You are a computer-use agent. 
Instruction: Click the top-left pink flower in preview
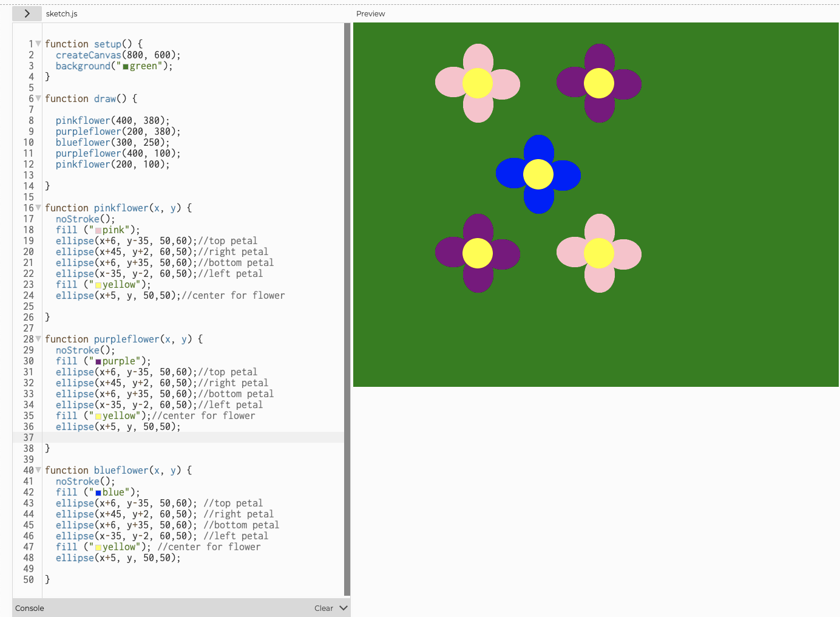478,83
